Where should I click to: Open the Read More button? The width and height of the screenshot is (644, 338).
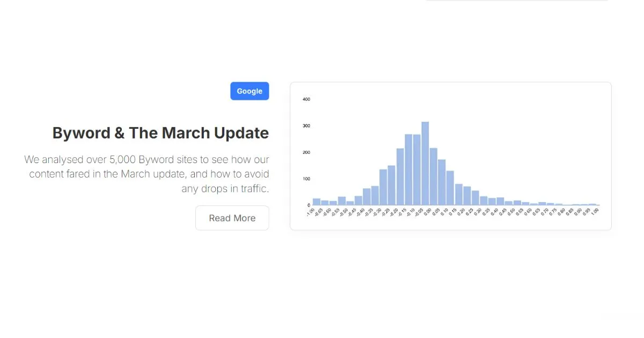232,218
